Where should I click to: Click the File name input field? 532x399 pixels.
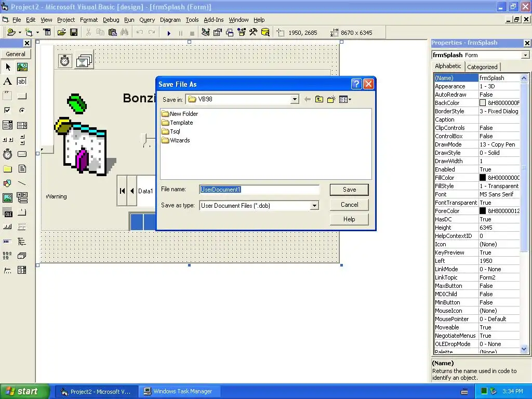click(259, 190)
